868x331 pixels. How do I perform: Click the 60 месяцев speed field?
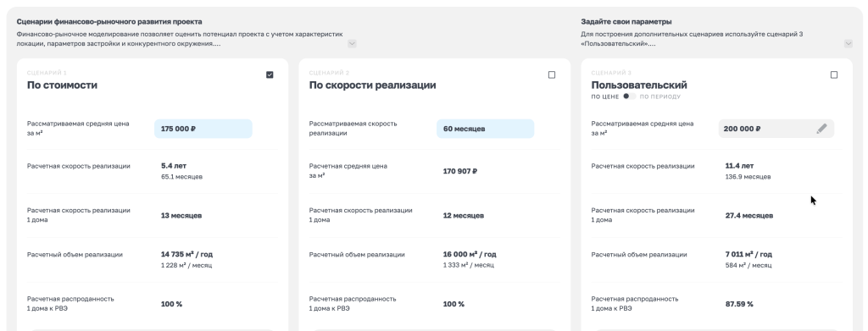486,129
